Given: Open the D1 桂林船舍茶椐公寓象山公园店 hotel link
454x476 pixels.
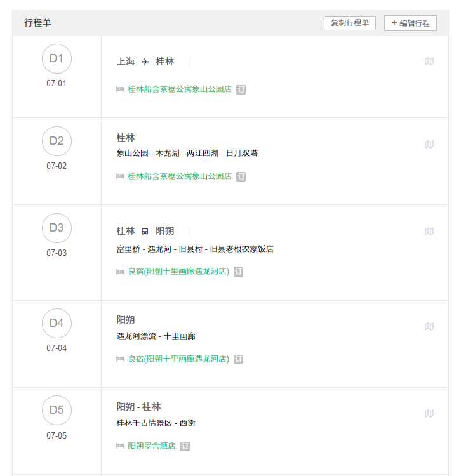Looking at the screenshot, I should pyautogui.click(x=180, y=89).
